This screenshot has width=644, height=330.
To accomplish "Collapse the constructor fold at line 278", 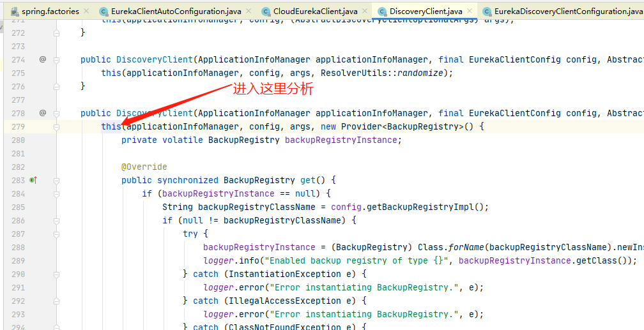I will coord(57,113).
